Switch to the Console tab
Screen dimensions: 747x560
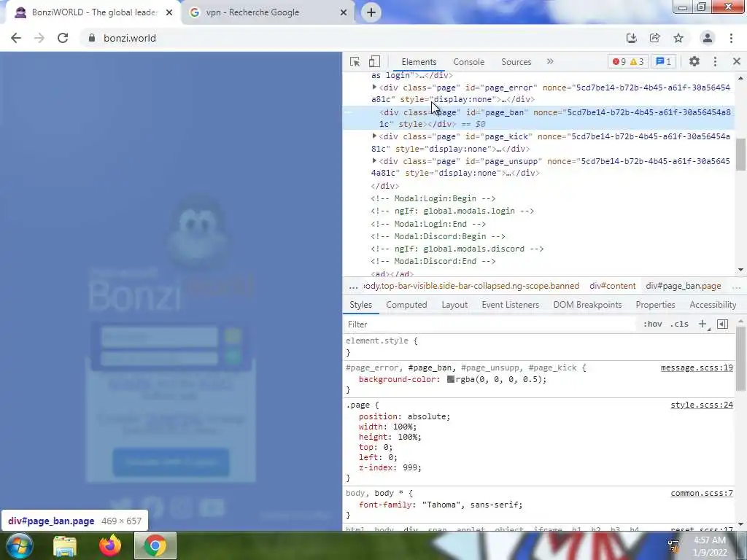469,62
